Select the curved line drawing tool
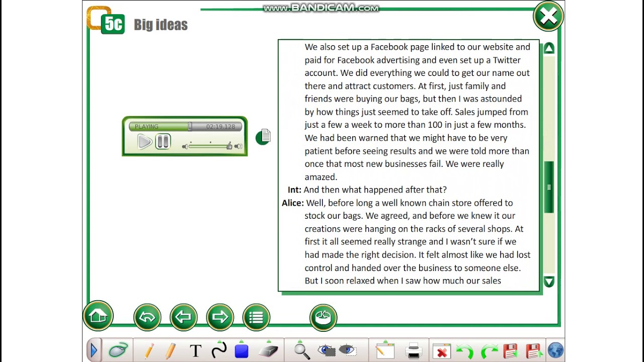The width and height of the screenshot is (644, 362). coord(219,350)
